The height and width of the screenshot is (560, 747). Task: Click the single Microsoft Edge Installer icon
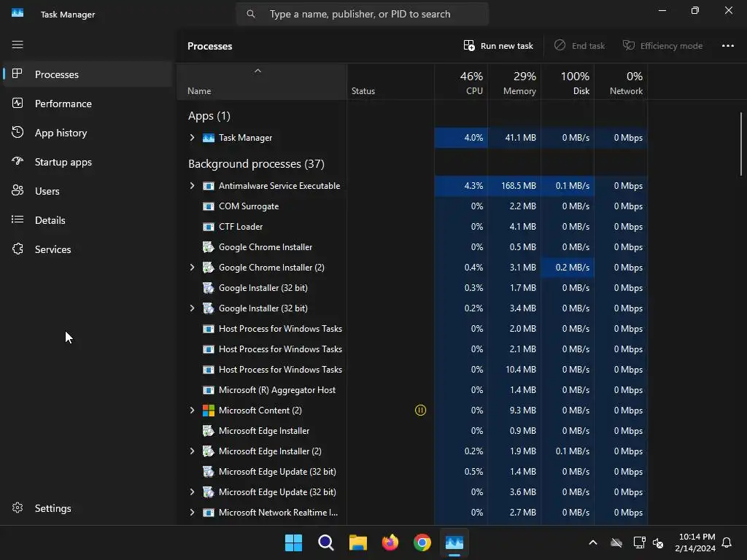click(x=209, y=430)
